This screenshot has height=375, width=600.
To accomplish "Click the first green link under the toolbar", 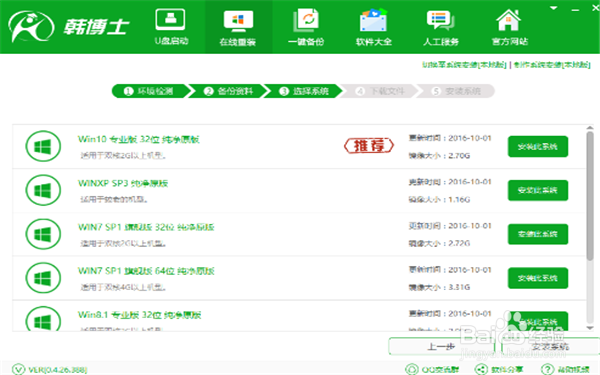I will pos(464,65).
